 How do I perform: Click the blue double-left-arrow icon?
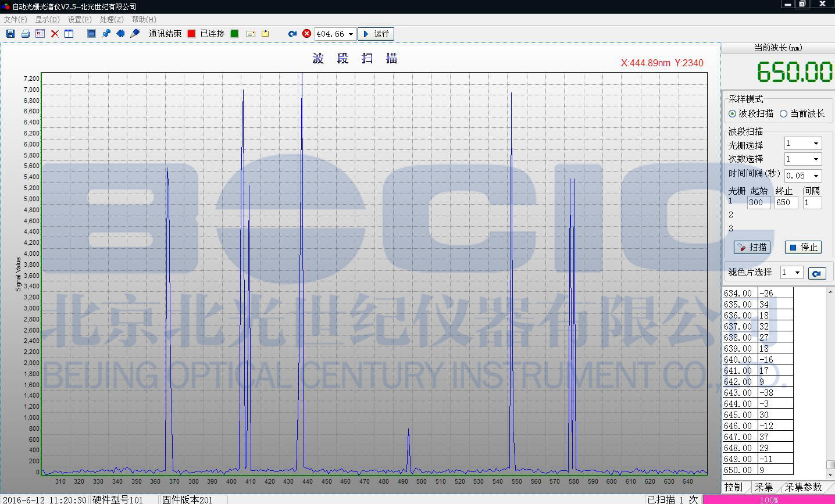click(120, 34)
